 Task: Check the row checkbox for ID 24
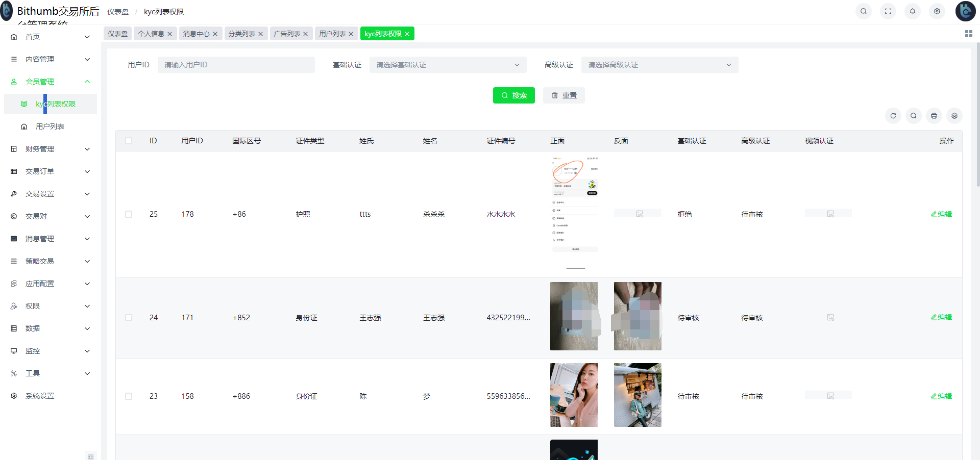point(129,318)
